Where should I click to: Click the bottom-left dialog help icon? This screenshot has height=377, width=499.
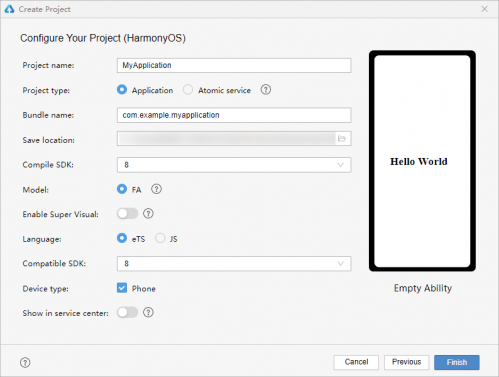point(25,362)
